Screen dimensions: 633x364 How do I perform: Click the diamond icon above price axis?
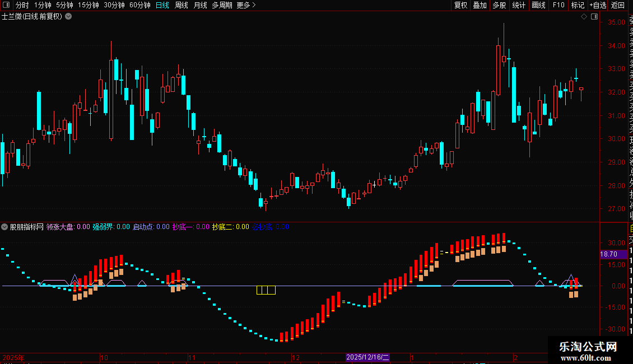point(584,16)
